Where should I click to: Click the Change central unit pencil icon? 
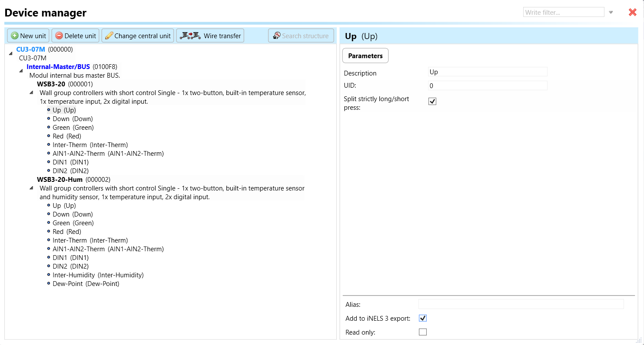[x=109, y=36]
